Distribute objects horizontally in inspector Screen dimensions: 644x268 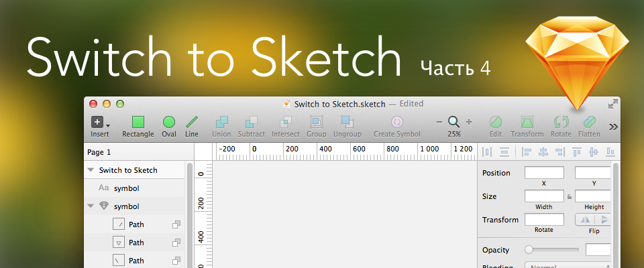487,152
